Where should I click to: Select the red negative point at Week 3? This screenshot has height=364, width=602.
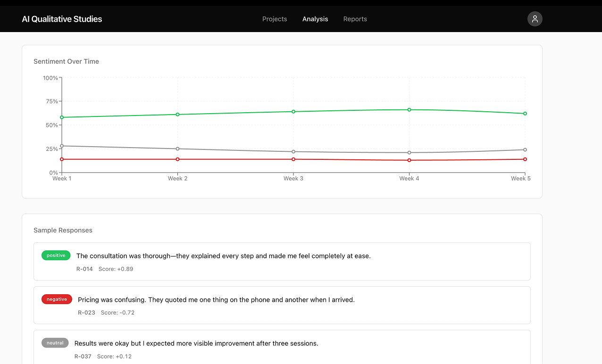293,159
